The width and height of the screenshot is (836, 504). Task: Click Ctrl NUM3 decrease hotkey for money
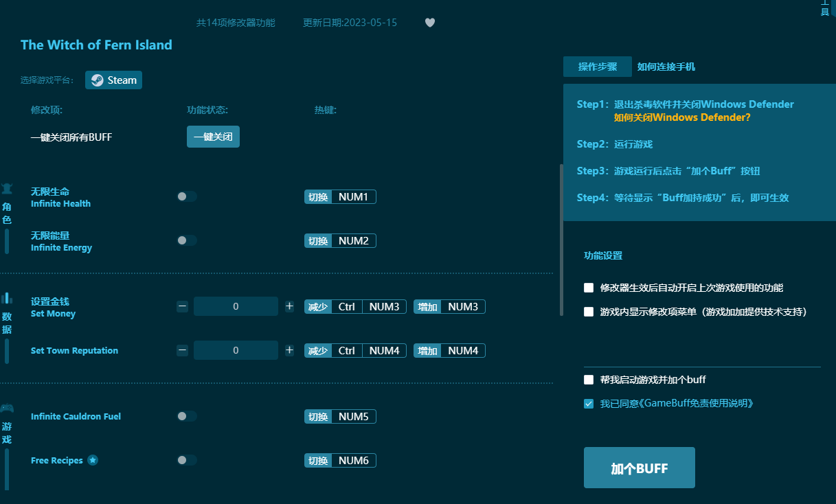355,307
